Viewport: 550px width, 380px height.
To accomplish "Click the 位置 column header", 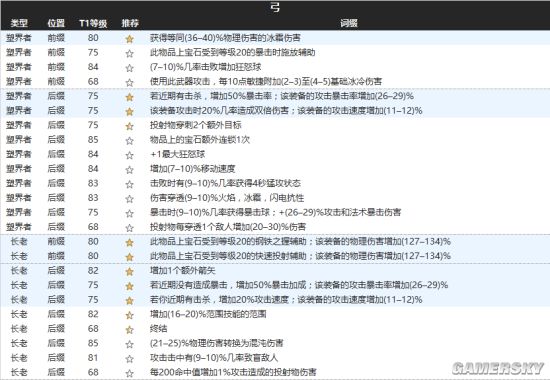I will [56, 23].
